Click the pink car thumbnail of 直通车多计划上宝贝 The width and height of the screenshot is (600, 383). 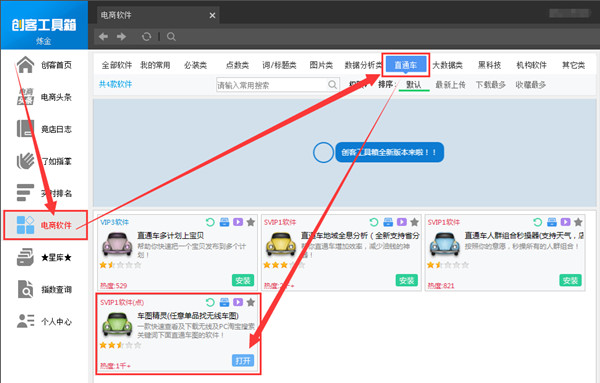pyautogui.click(x=117, y=244)
